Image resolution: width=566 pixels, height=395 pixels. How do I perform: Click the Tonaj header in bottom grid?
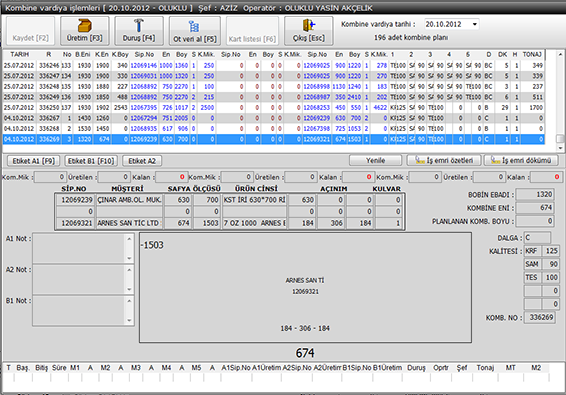click(485, 368)
